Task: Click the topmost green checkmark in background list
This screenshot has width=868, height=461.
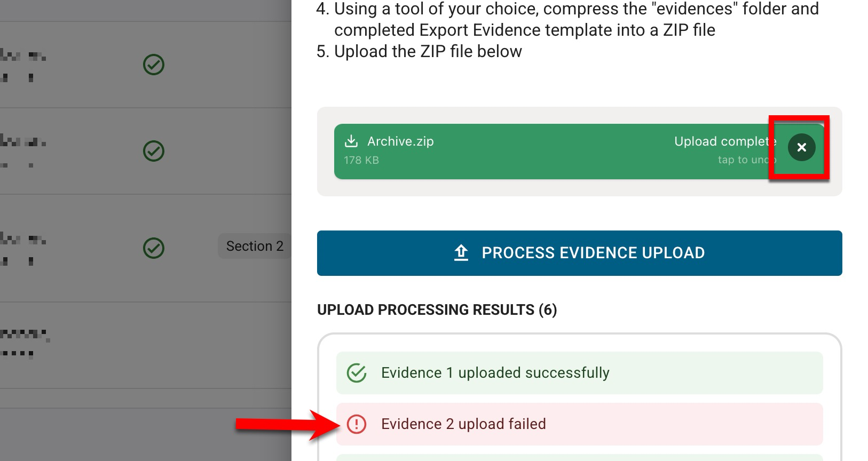Action: click(154, 65)
